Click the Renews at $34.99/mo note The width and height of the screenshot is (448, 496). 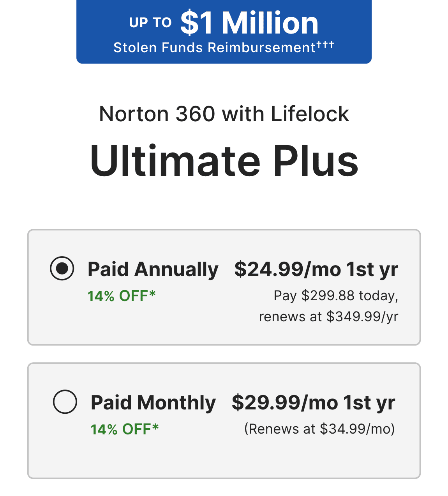click(x=319, y=429)
